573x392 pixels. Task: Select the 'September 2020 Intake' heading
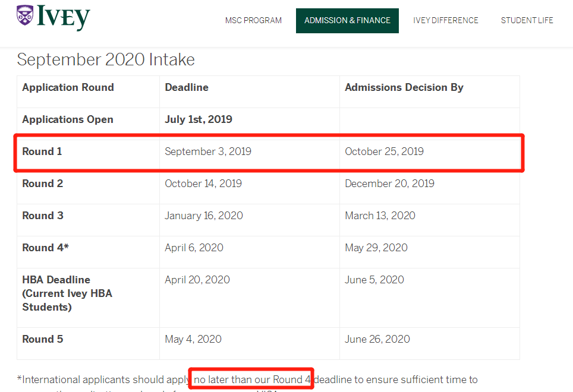[x=106, y=59]
